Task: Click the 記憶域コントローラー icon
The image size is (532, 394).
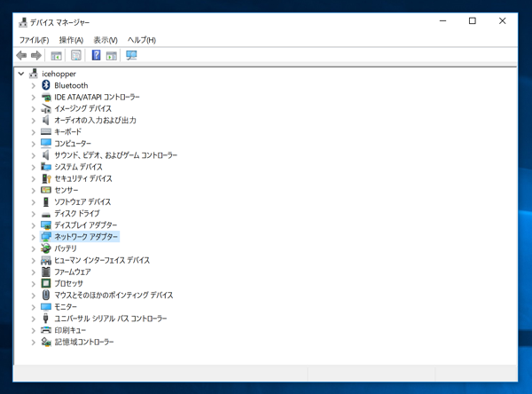Action: click(x=46, y=342)
